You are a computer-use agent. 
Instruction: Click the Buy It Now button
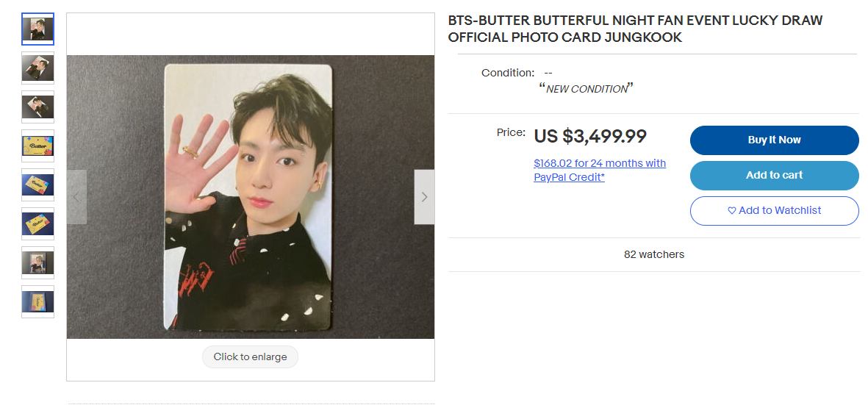(x=774, y=140)
